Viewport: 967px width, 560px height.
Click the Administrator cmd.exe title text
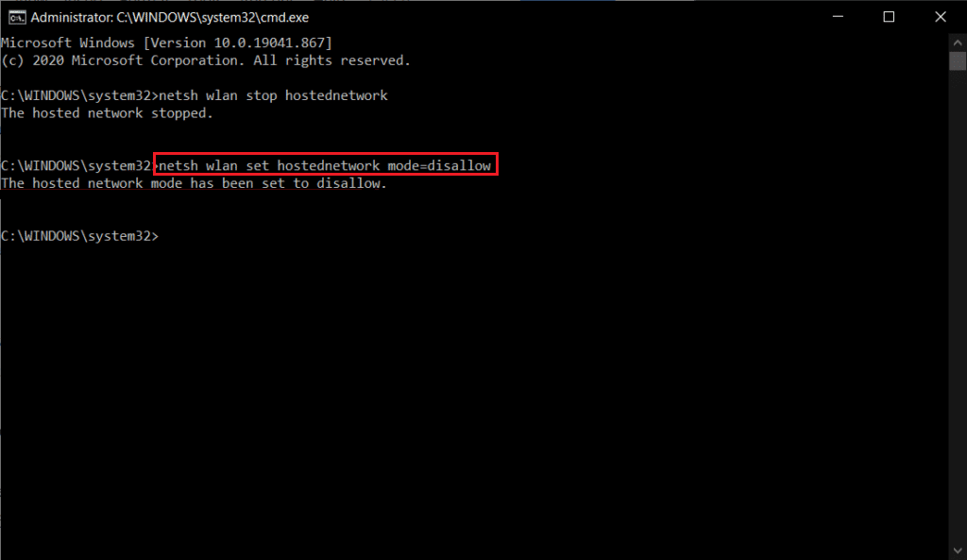click(x=170, y=17)
